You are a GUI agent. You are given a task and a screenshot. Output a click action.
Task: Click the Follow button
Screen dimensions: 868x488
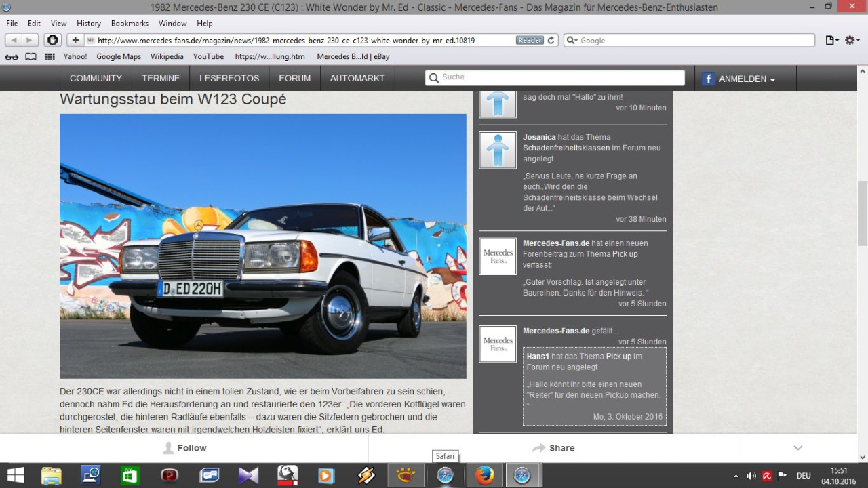[184, 448]
